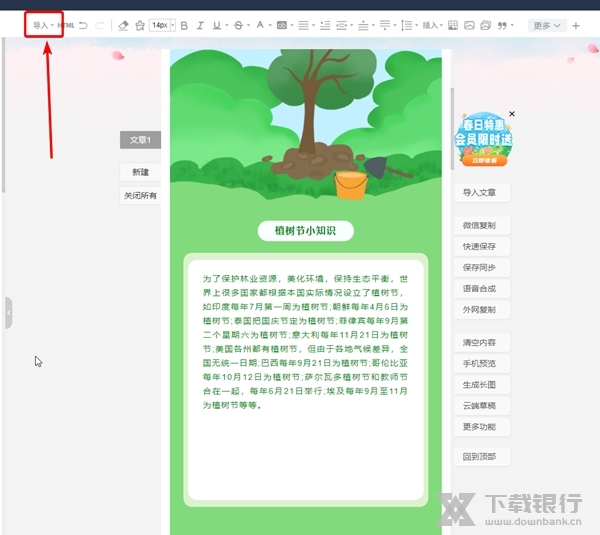The height and width of the screenshot is (535, 600).
Task: Expand the font color picker arrow
Action: [270, 25]
